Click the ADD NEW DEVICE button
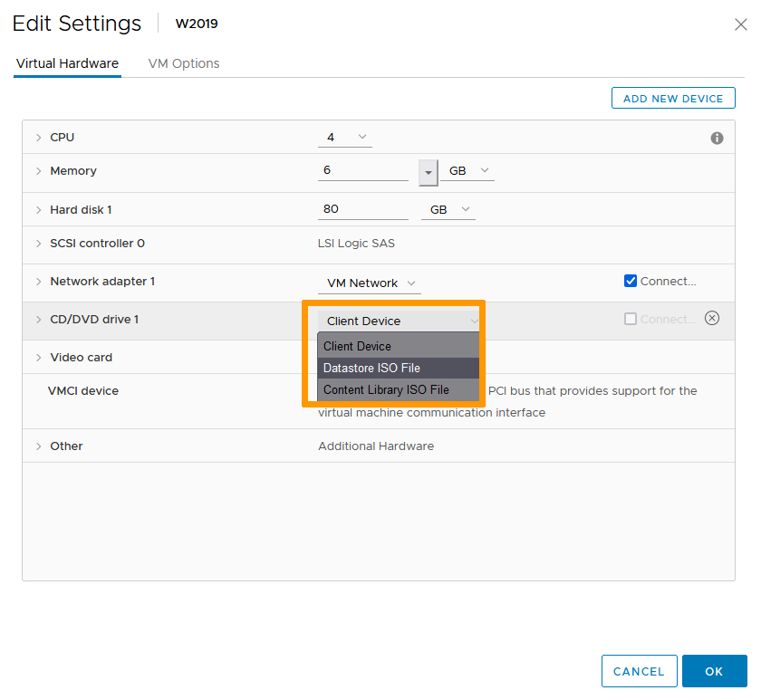 click(x=673, y=99)
